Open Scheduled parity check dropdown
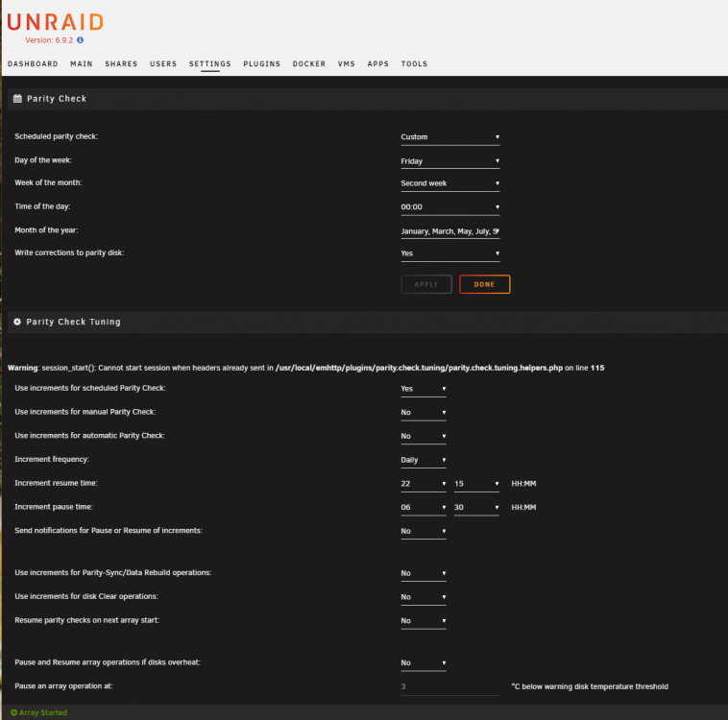This screenshot has width=728, height=720. [x=449, y=137]
